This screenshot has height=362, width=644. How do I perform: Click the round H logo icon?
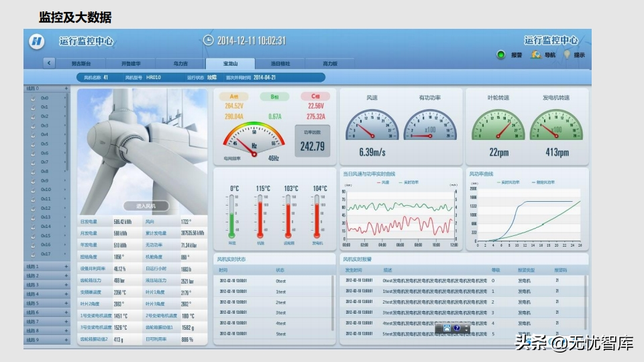pyautogui.click(x=36, y=42)
